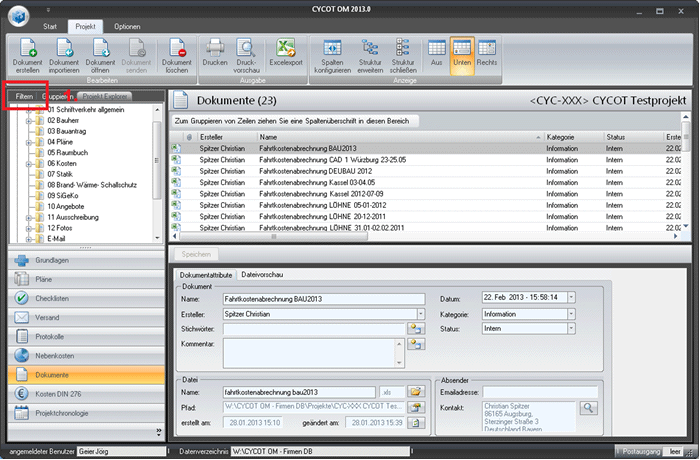
Task: Sort documents by the Ersteller column
Action: tap(227, 137)
